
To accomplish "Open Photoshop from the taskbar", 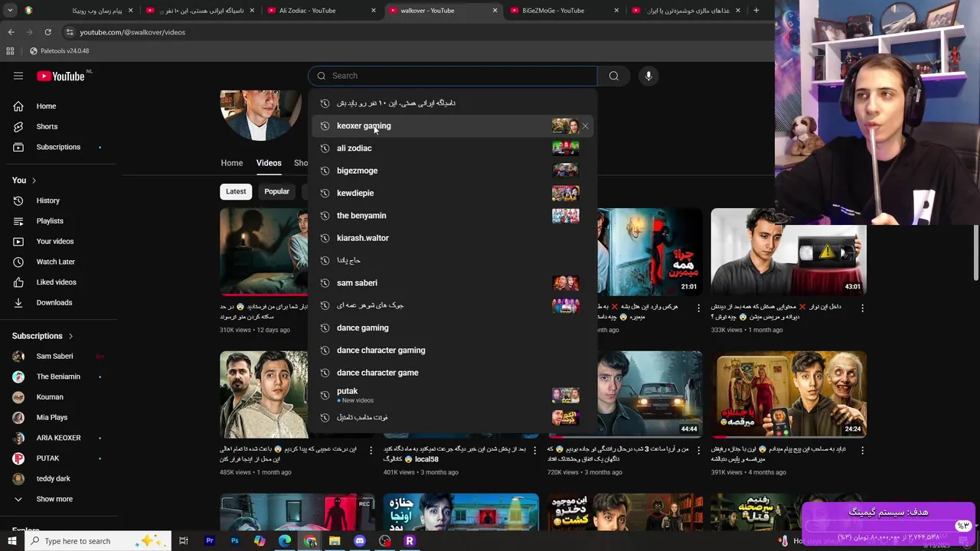I will click(234, 541).
